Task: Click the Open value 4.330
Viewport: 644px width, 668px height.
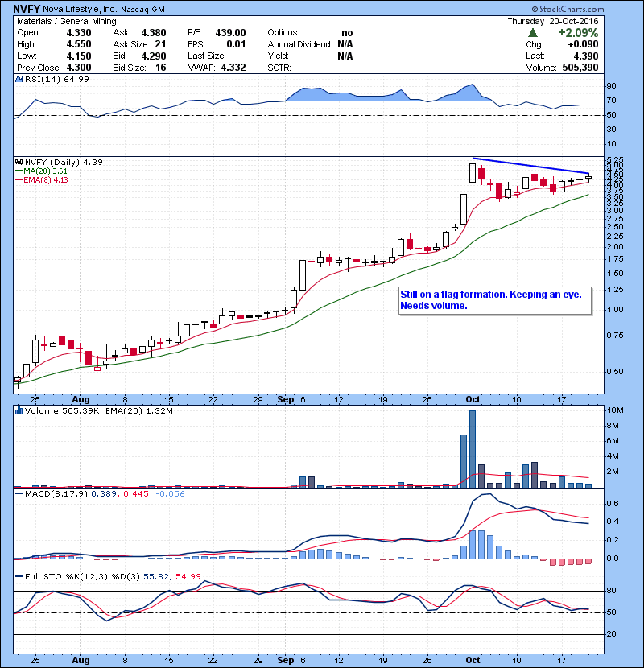Action: coord(79,33)
